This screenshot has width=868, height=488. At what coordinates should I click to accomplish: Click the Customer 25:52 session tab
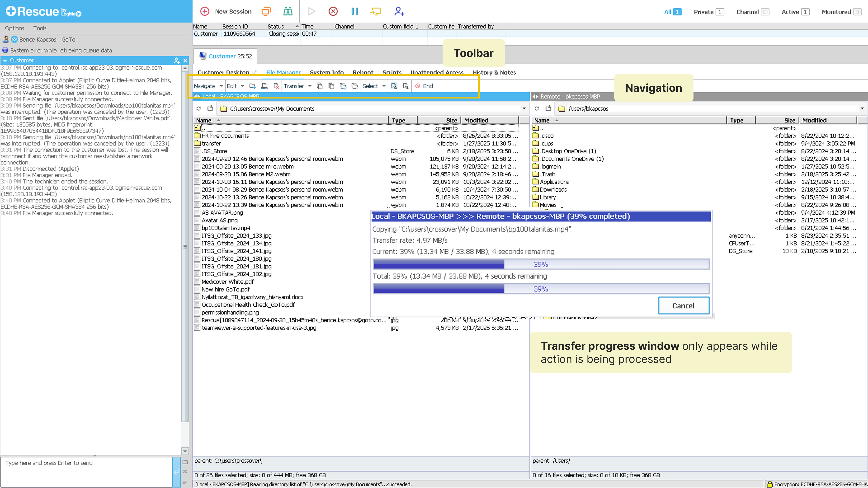[225, 56]
